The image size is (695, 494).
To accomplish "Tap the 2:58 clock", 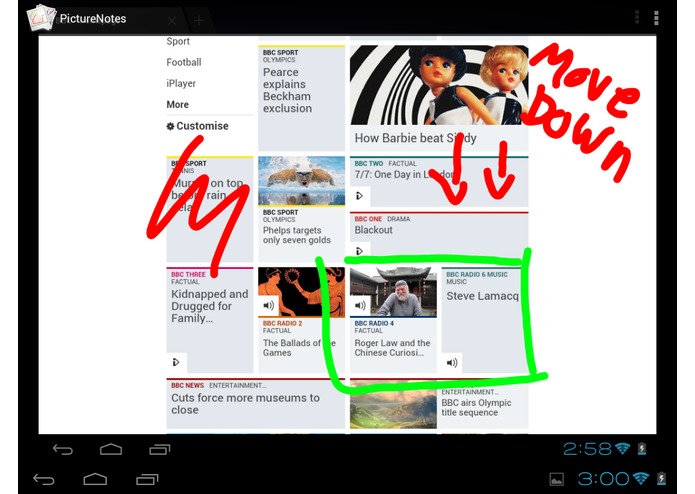I will click(587, 449).
